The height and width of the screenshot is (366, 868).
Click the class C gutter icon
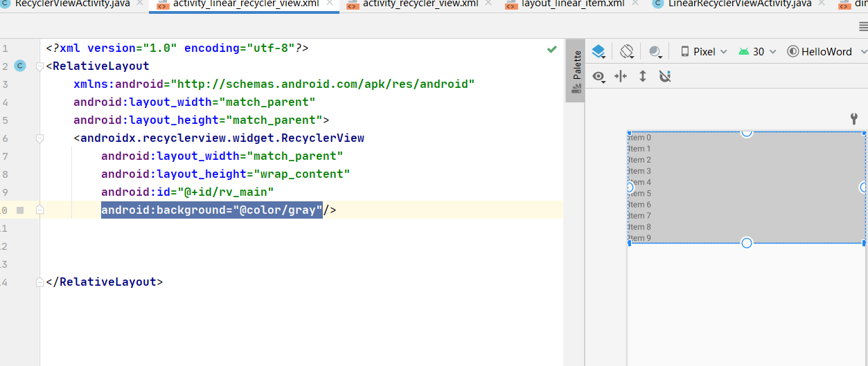[x=20, y=66]
